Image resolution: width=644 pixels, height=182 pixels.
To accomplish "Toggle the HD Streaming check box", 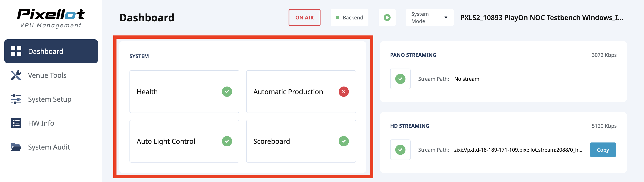I will pyautogui.click(x=400, y=150).
